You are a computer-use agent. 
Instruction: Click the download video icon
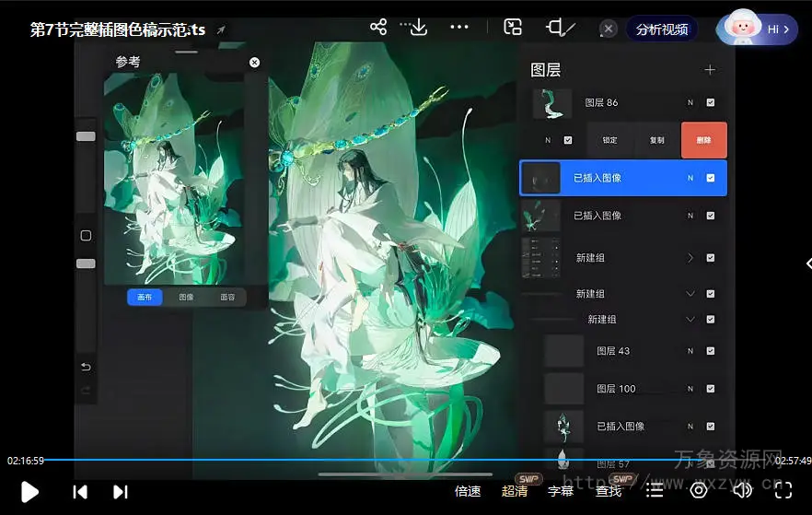click(418, 28)
